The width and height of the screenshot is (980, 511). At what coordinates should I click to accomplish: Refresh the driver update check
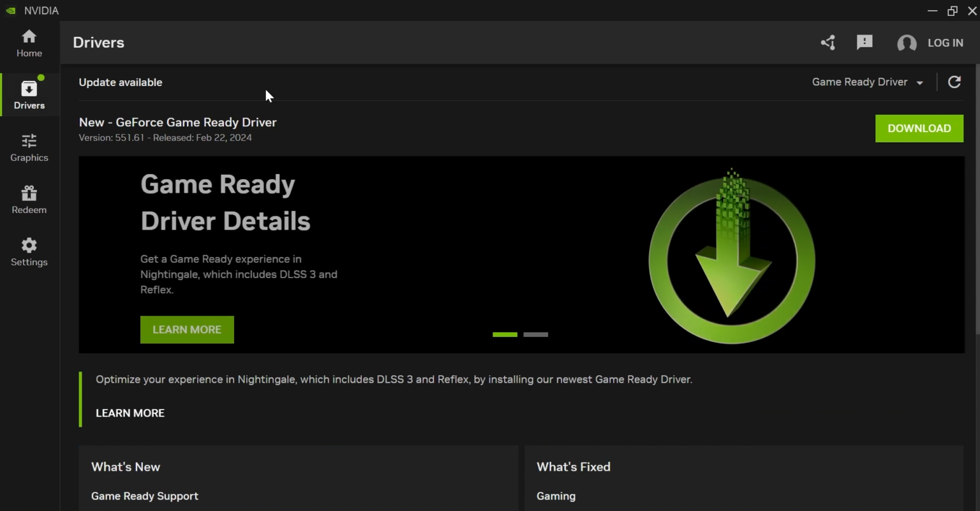point(954,82)
